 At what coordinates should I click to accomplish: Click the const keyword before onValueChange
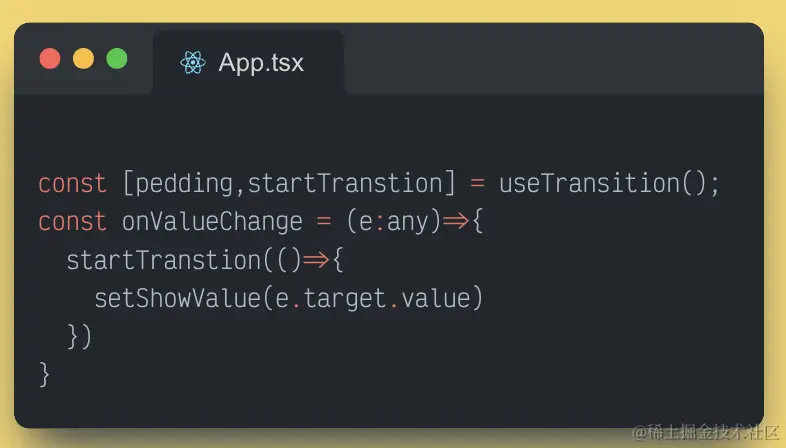(72, 222)
